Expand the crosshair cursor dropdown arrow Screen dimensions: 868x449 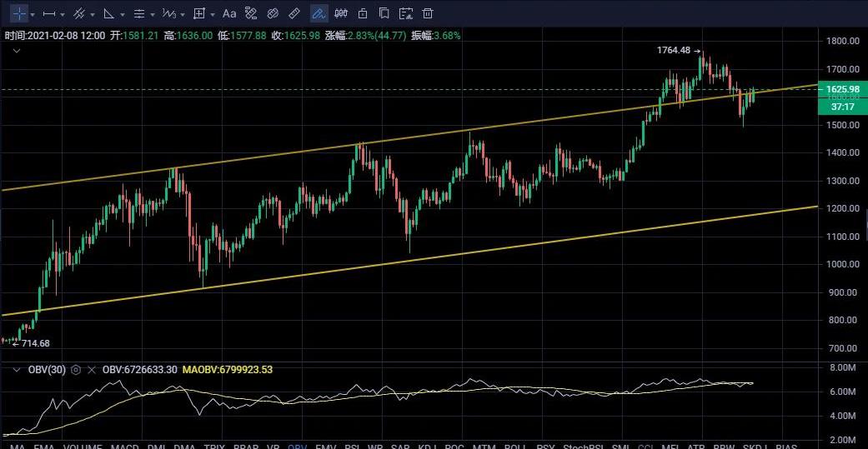pos(33,14)
